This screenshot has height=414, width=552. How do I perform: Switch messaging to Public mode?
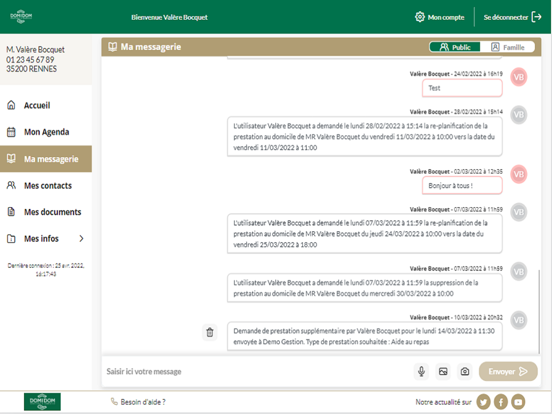pyautogui.click(x=455, y=47)
